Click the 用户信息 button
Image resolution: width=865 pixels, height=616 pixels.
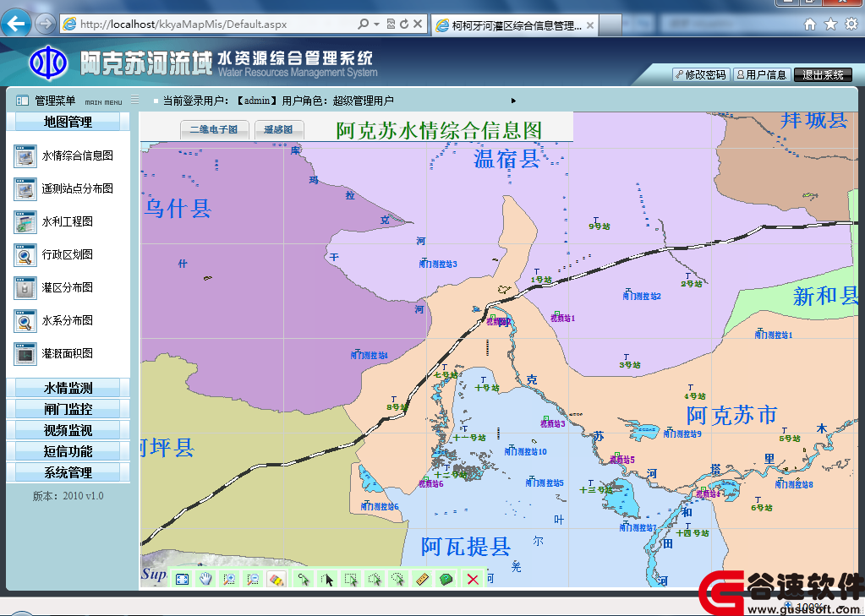pos(763,74)
